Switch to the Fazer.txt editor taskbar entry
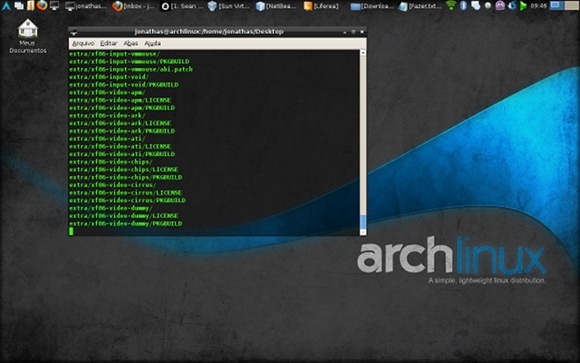Screen dimensions: 580x363 tap(420, 6)
